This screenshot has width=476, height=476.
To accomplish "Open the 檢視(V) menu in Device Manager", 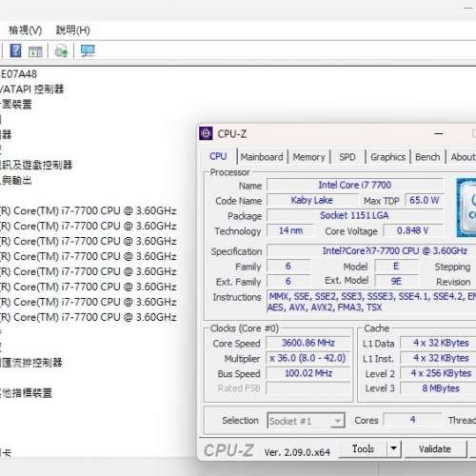I will coord(26,30).
